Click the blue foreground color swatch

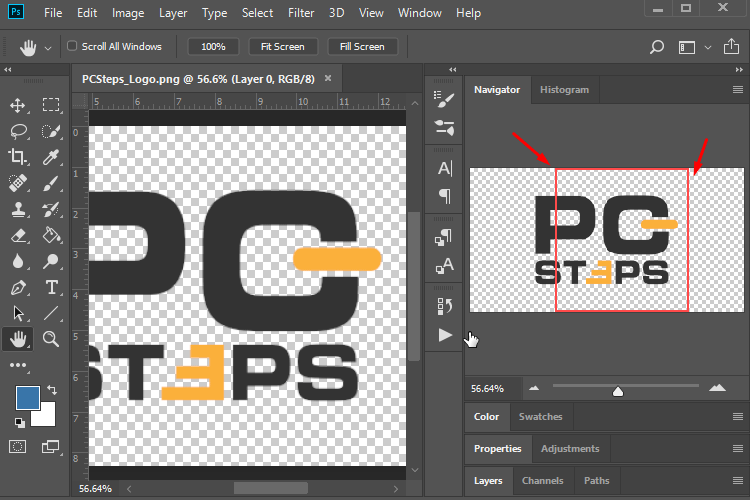point(27,398)
